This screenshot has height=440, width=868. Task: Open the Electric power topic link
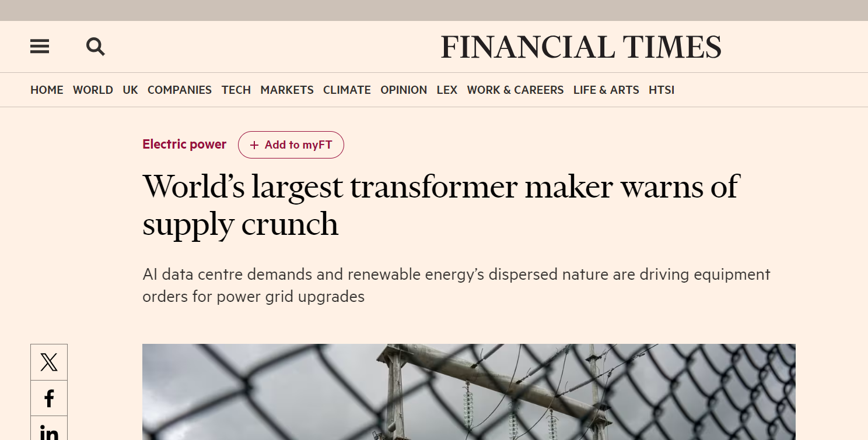[x=184, y=145]
